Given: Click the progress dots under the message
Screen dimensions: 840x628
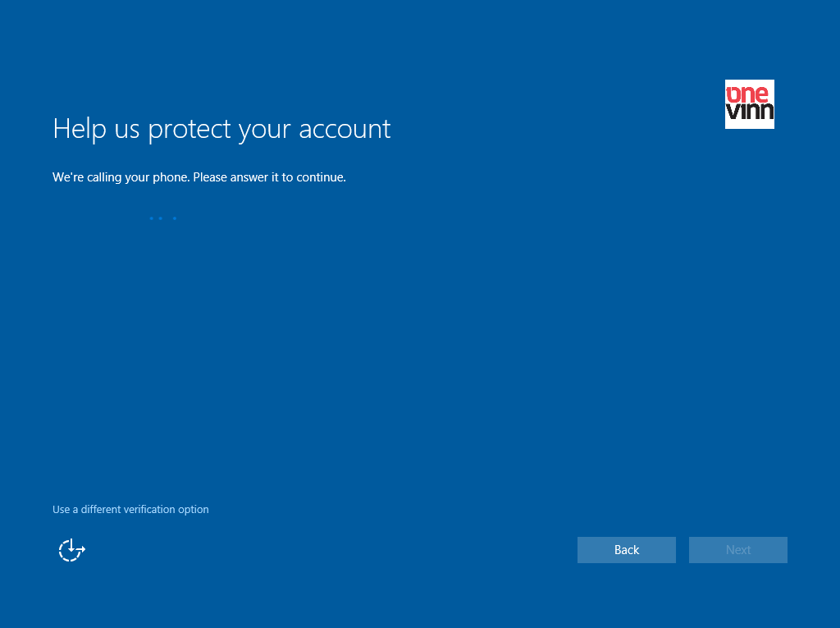Looking at the screenshot, I should [162, 218].
